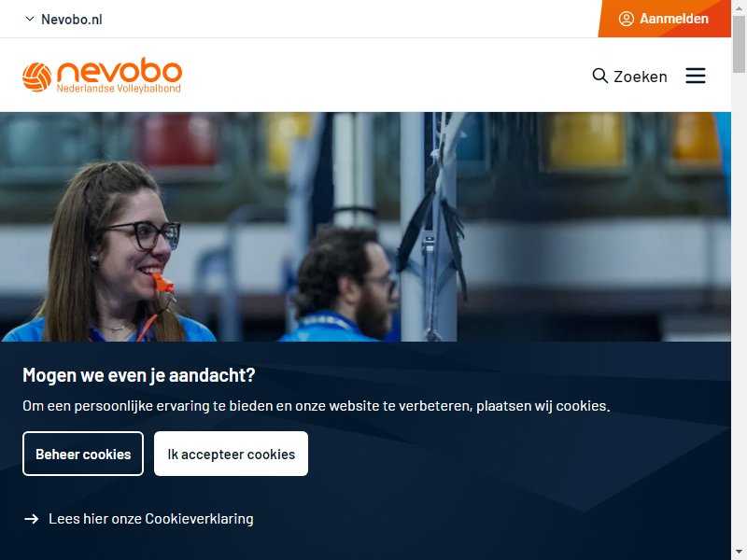Image resolution: width=747 pixels, height=560 pixels.
Task: Click the scrollbar down arrow
Action: point(739,553)
